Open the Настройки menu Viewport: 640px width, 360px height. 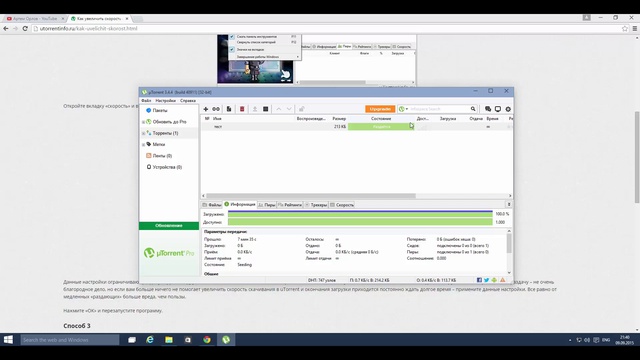point(166,100)
